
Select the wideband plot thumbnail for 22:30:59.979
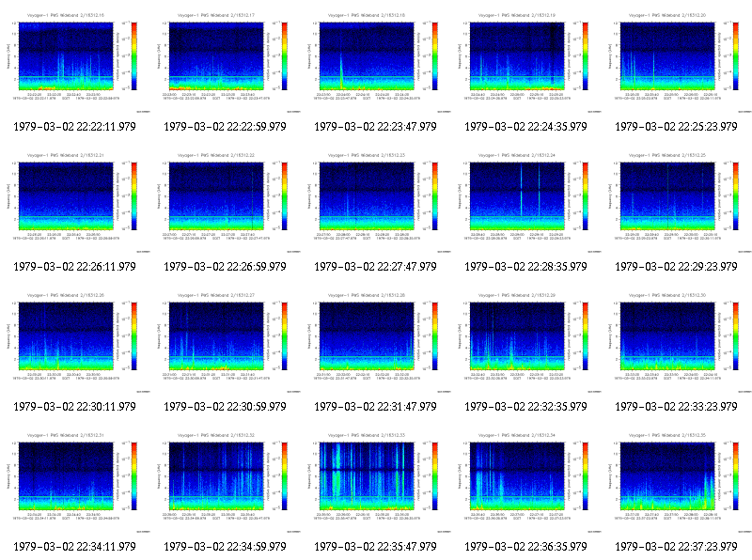226,342
